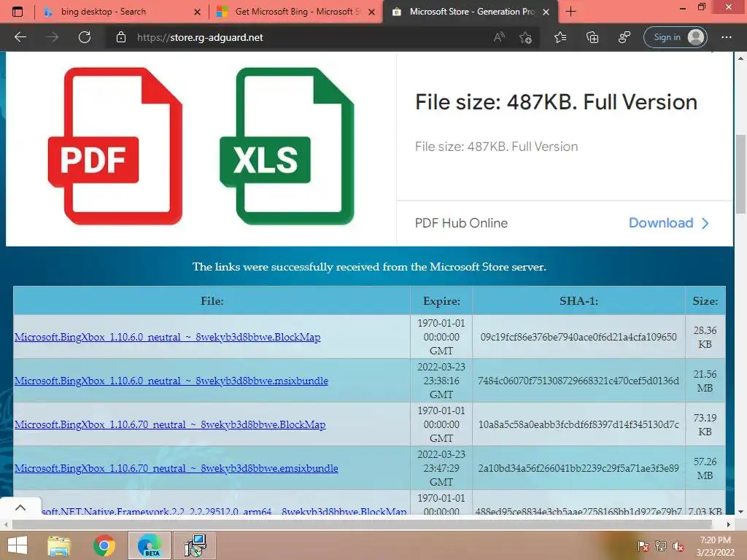Viewport: 747px width, 560px height.
Task: Open the Favorites list
Action: coord(560,37)
